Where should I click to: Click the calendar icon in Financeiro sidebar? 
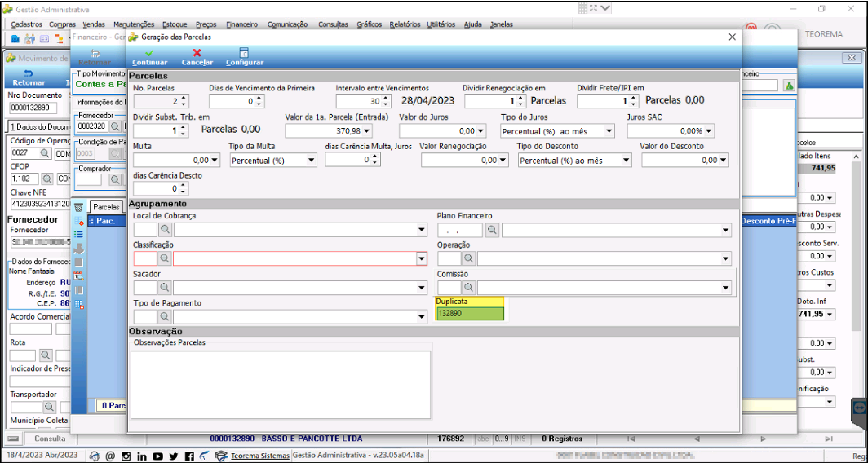click(x=79, y=276)
